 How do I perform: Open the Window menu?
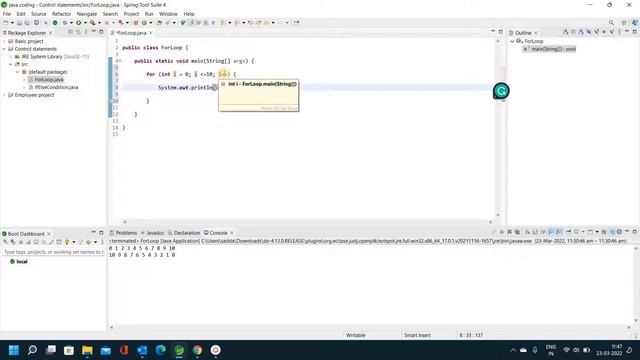click(168, 14)
